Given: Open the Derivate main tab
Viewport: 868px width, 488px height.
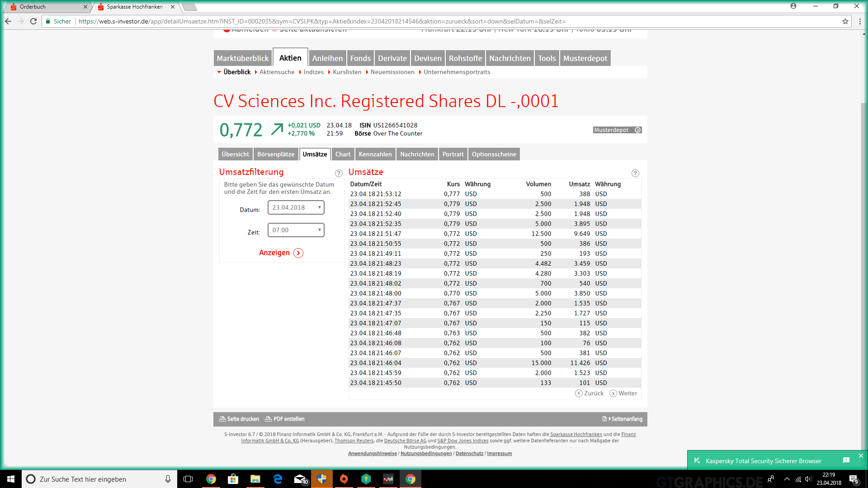Looking at the screenshot, I should pyautogui.click(x=392, y=58).
